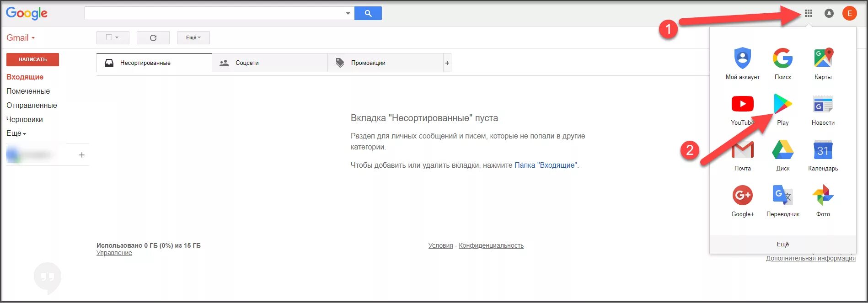
Task: Open Google Drive app (Диск)
Action: 783,155
